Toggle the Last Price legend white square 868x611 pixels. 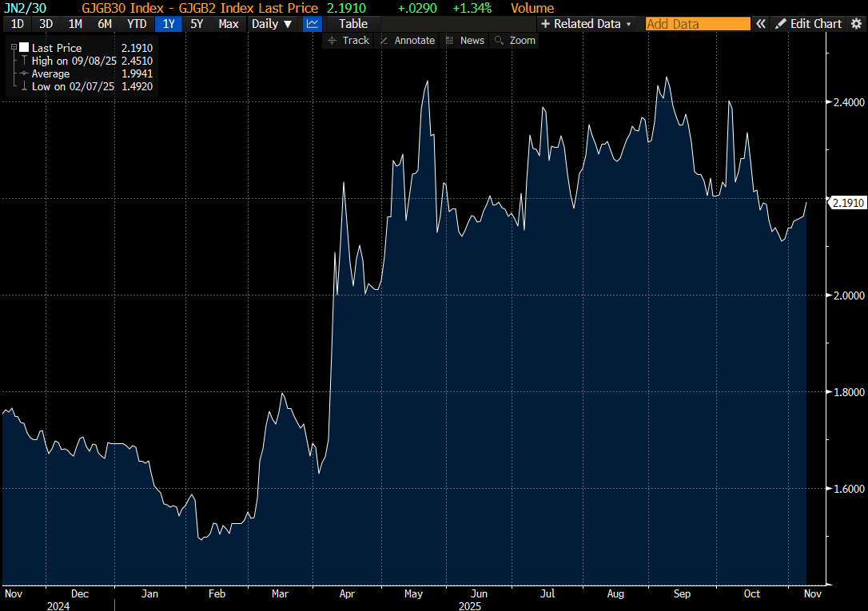[x=24, y=48]
